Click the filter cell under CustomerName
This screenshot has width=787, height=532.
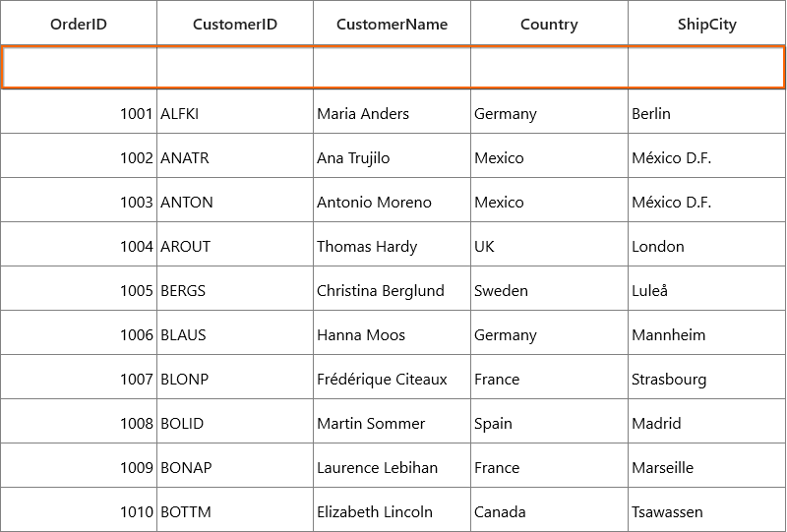tap(392, 67)
